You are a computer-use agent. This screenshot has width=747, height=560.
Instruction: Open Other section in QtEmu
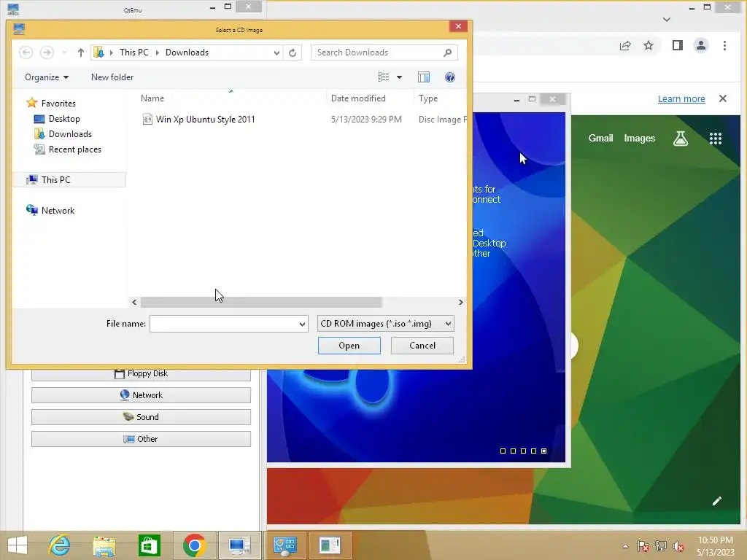click(141, 439)
